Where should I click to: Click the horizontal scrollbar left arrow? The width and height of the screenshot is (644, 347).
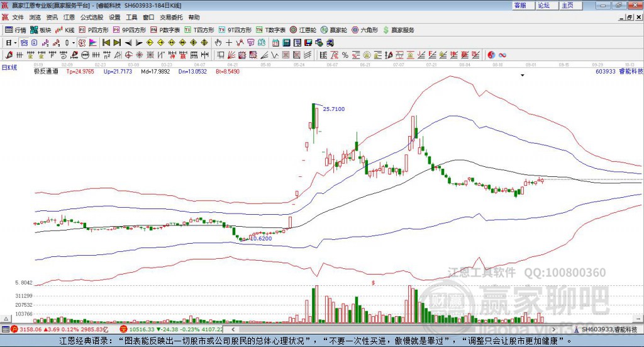coord(233,329)
